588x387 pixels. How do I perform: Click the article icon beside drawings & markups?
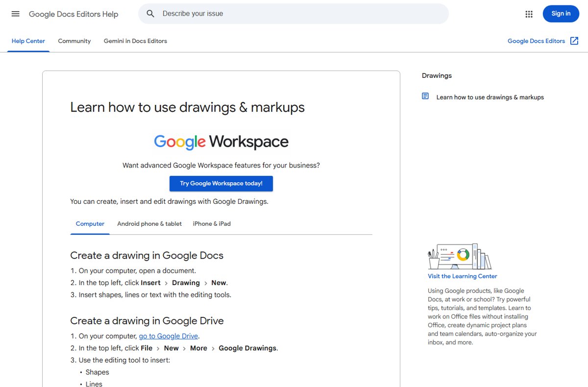(425, 96)
